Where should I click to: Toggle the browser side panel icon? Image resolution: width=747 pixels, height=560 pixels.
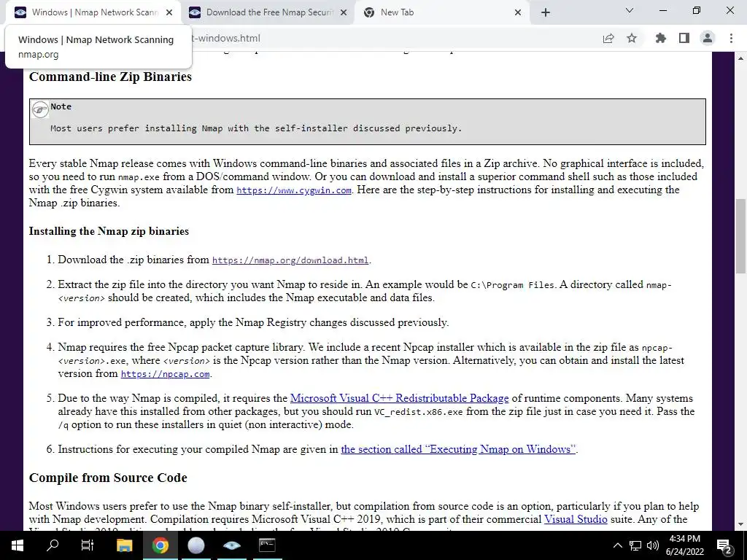point(684,38)
